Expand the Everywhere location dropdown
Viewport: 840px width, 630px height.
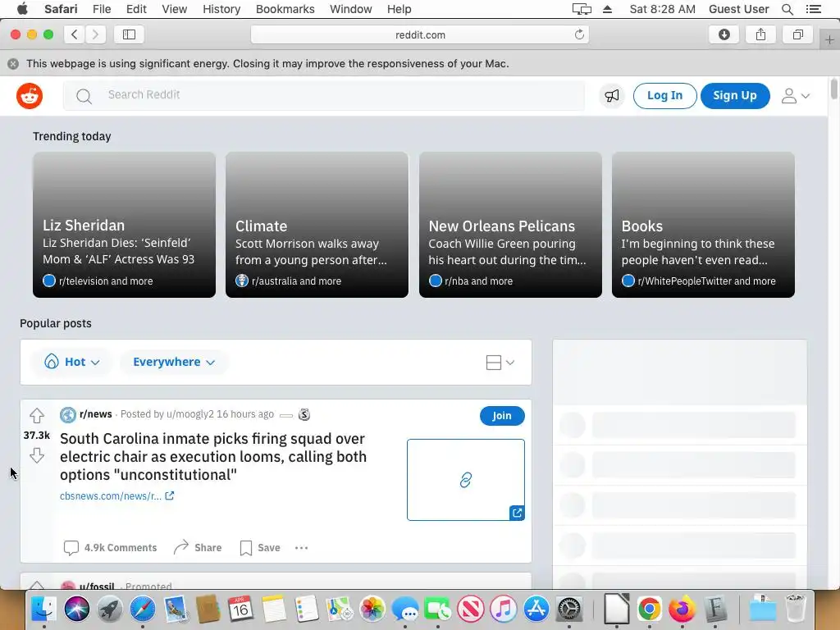point(174,362)
